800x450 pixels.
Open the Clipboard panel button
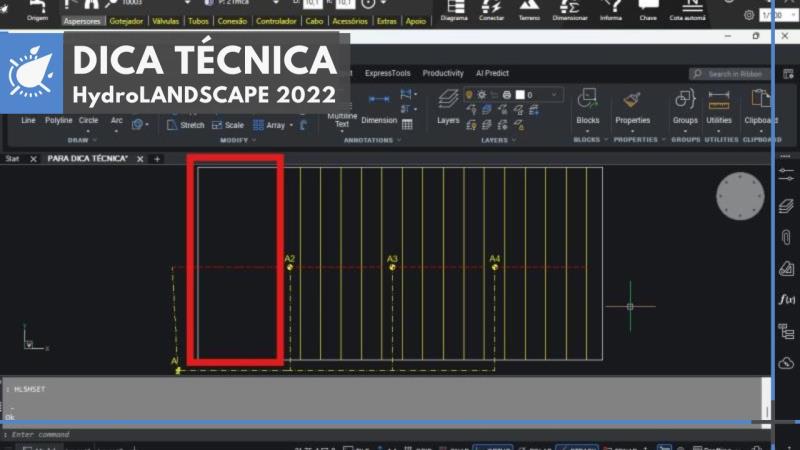pos(760,106)
